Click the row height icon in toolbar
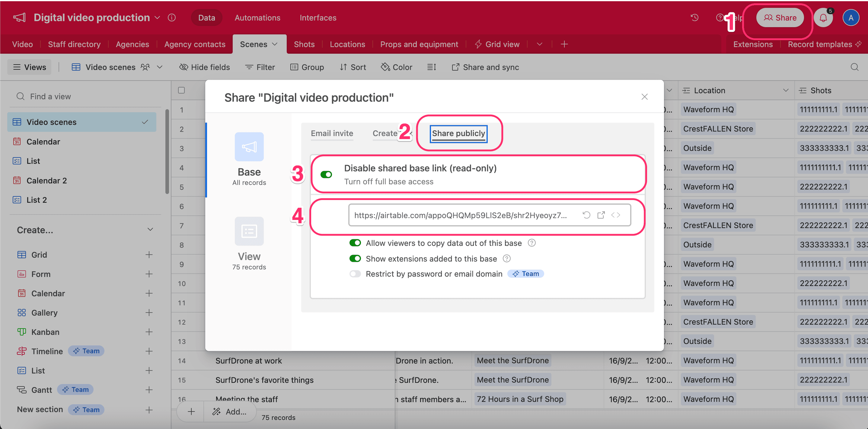This screenshot has width=868, height=429. pos(431,67)
